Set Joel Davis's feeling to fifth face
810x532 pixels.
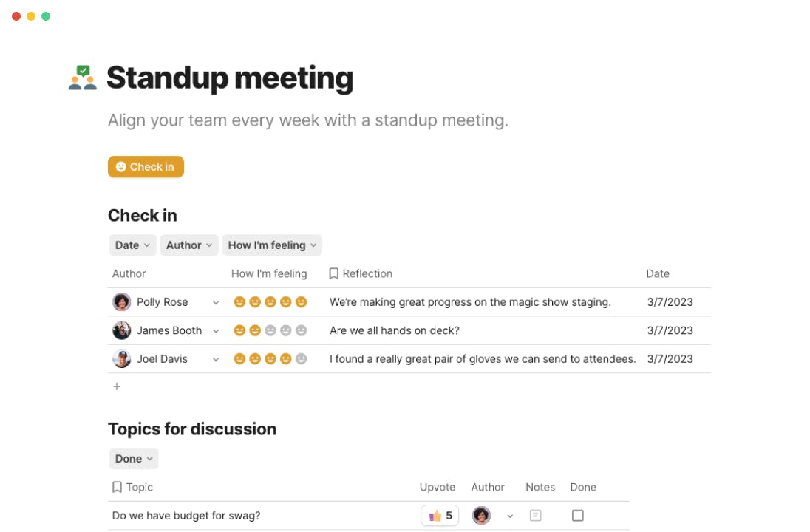301,359
